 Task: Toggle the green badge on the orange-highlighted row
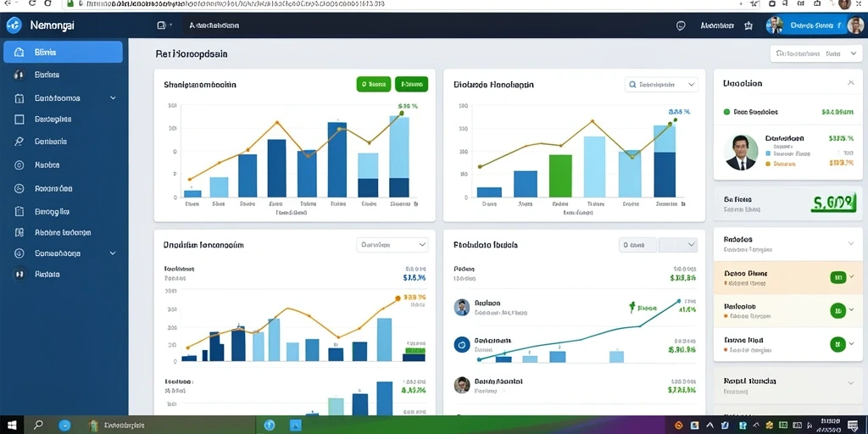pyautogui.click(x=838, y=277)
